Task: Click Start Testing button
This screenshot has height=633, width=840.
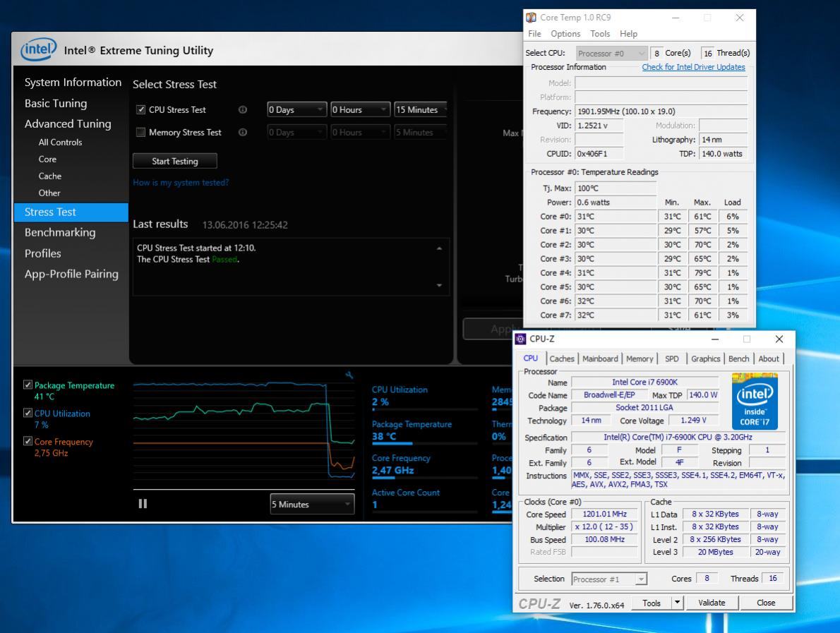Action: pyautogui.click(x=174, y=161)
